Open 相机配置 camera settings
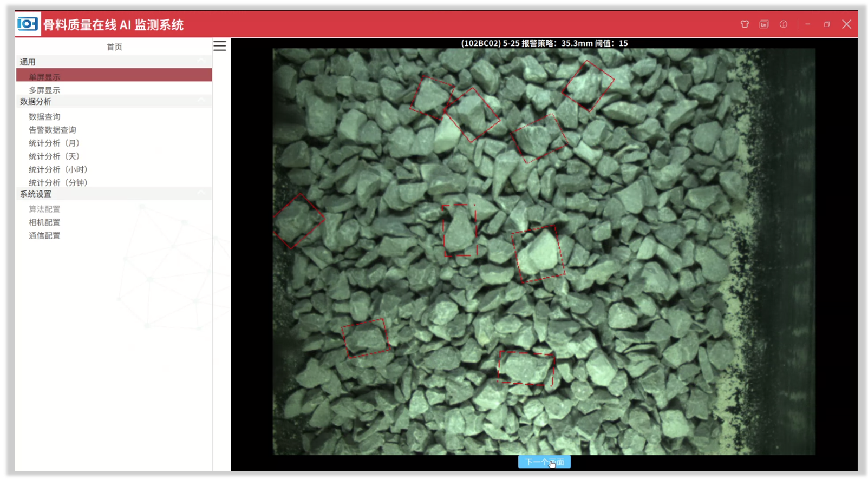868x480 pixels. point(44,222)
